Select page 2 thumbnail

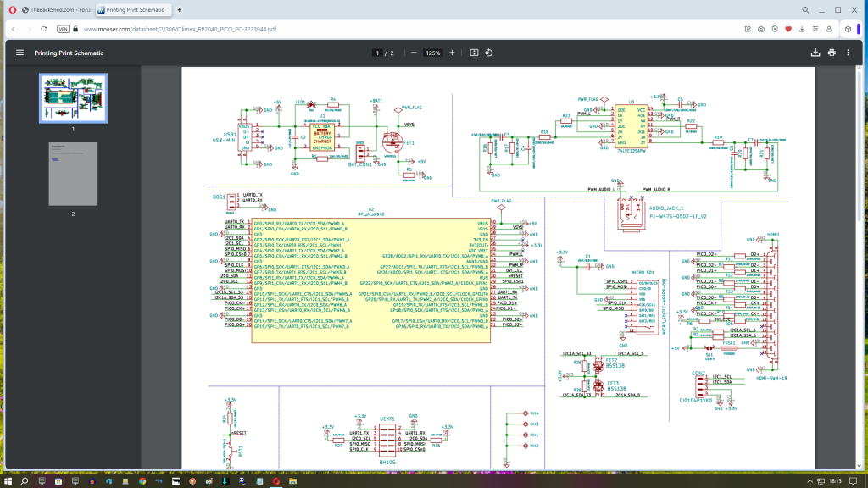coord(73,173)
